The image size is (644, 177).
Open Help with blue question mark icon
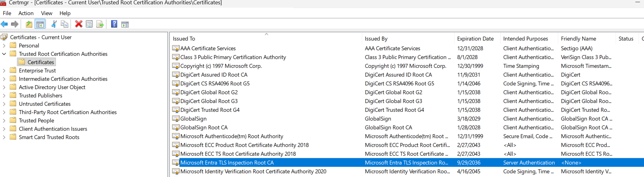click(114, 24)
